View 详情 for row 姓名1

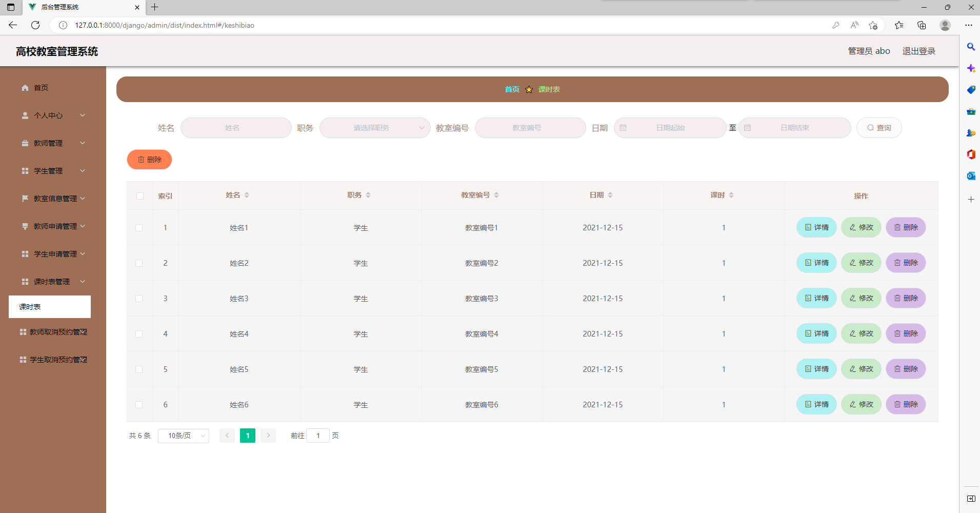816,227
